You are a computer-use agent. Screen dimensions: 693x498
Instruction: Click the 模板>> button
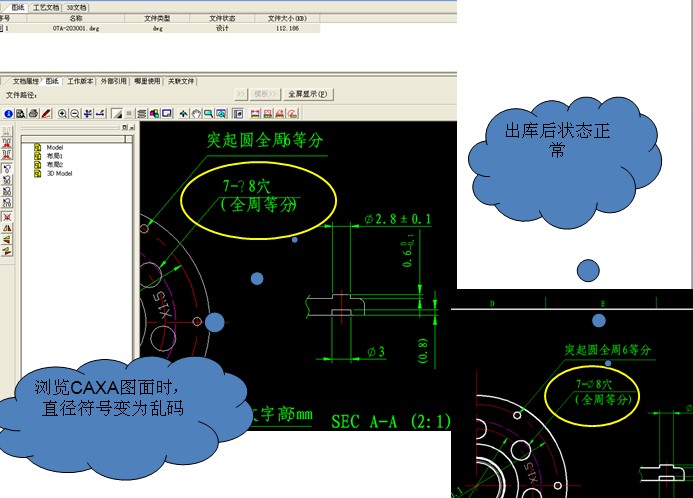click(x=265, y=94)
